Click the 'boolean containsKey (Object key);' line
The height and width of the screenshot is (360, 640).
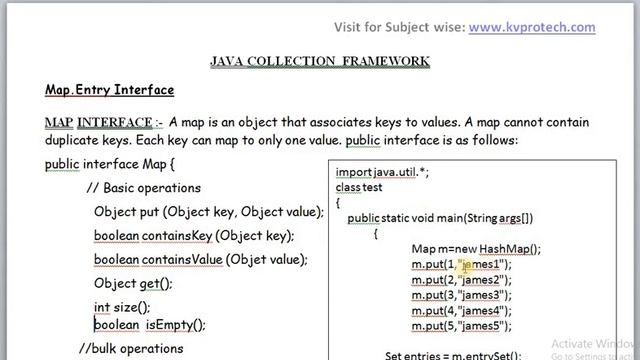194,236
